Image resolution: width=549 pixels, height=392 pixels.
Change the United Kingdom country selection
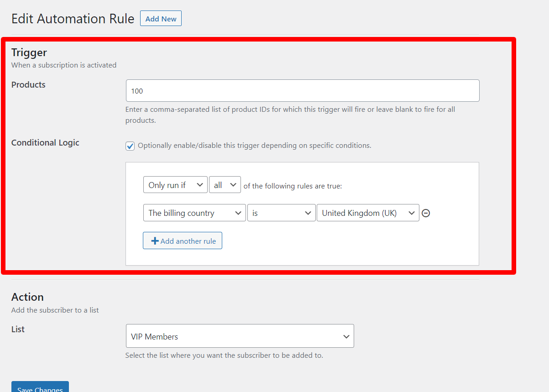(368, 213)
